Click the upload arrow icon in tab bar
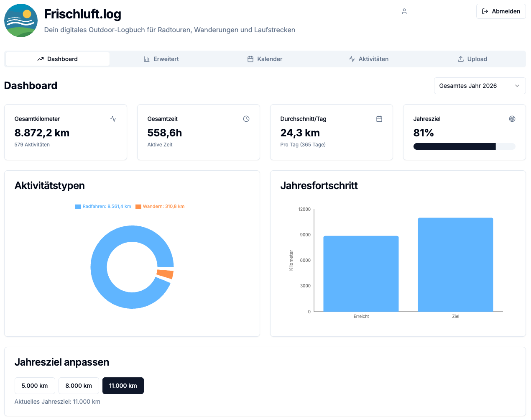The image size is (531, 420). (x=461, y=59)
